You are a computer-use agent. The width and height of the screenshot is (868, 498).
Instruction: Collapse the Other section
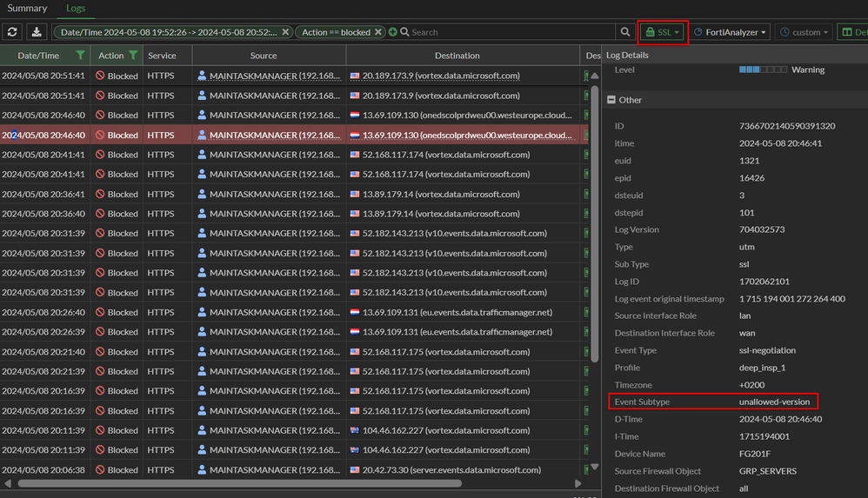[611, 100]
